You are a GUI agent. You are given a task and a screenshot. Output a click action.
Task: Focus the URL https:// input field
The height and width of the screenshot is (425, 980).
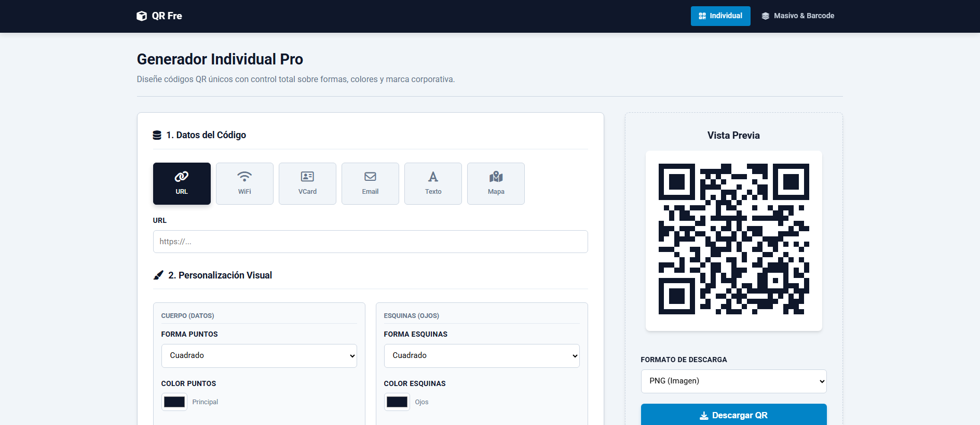tap(370, 242)
